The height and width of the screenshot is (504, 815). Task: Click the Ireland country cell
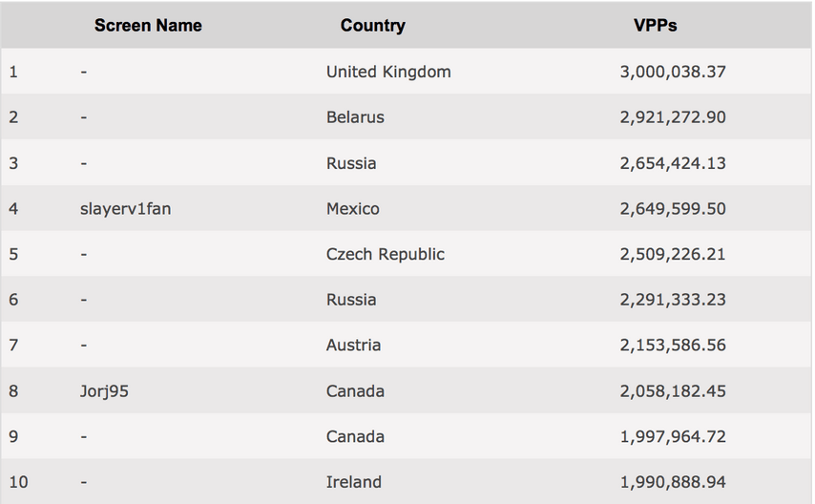click(353, 482)
